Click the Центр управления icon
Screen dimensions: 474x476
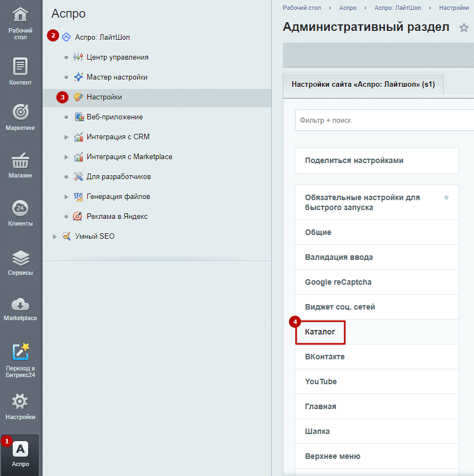78,57
